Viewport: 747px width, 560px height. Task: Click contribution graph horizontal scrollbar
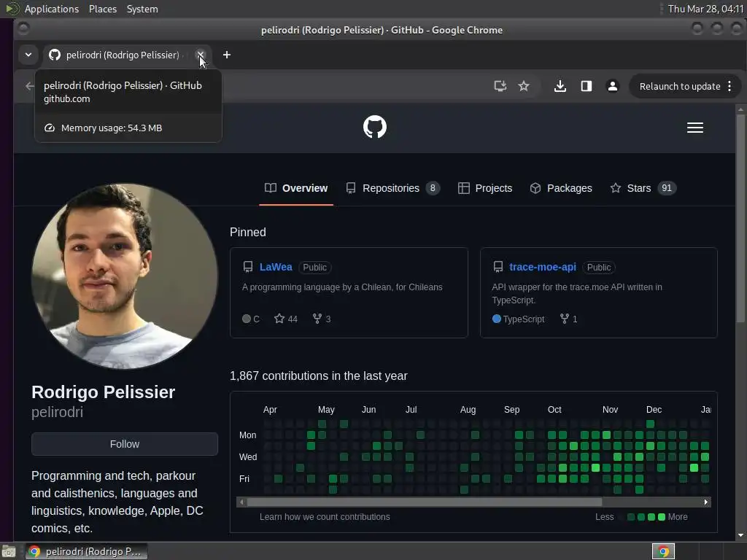coord(424,502)
